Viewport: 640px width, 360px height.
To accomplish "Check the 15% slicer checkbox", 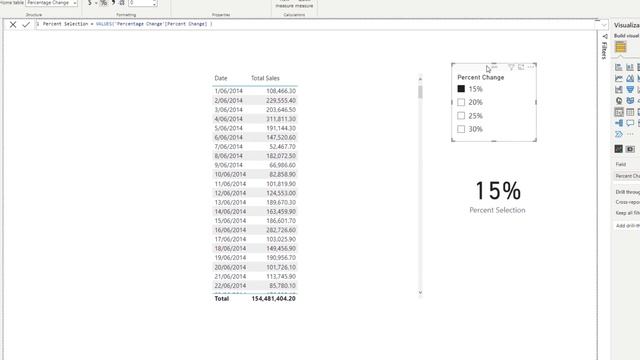I will [461, 89].
